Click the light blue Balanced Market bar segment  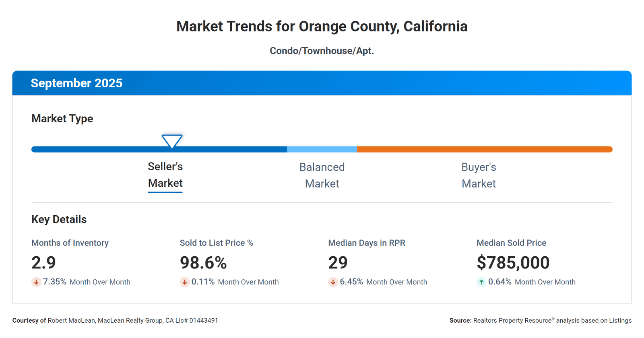[322, 149]
